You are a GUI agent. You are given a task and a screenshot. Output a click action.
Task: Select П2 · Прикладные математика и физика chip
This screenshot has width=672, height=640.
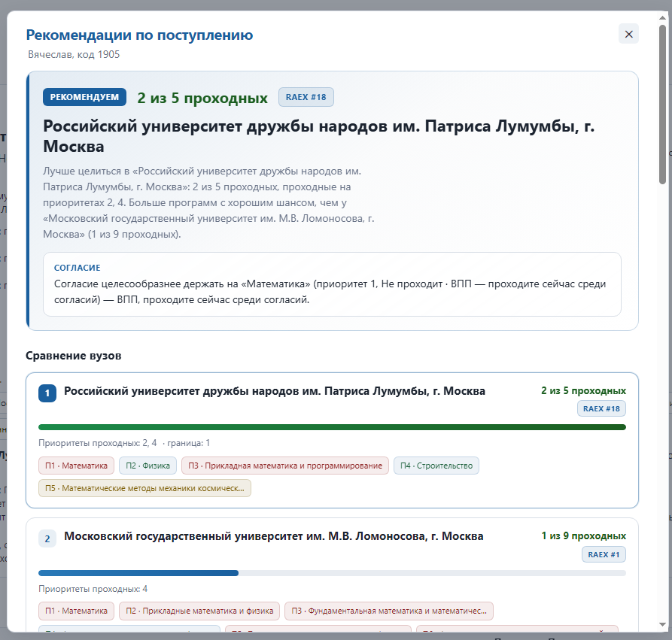[x=199, y=611]
